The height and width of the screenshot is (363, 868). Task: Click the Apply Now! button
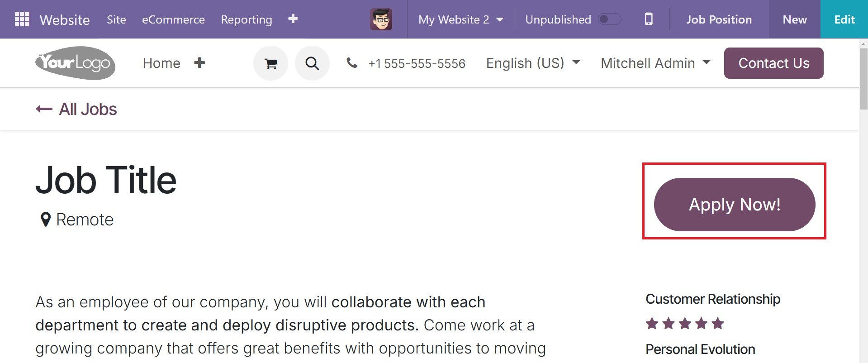click(x=735, y=205)
